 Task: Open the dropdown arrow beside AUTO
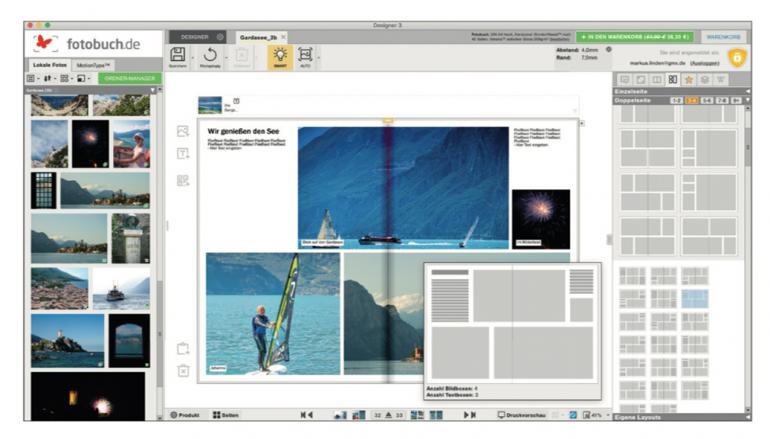click(x=319, y=58)
